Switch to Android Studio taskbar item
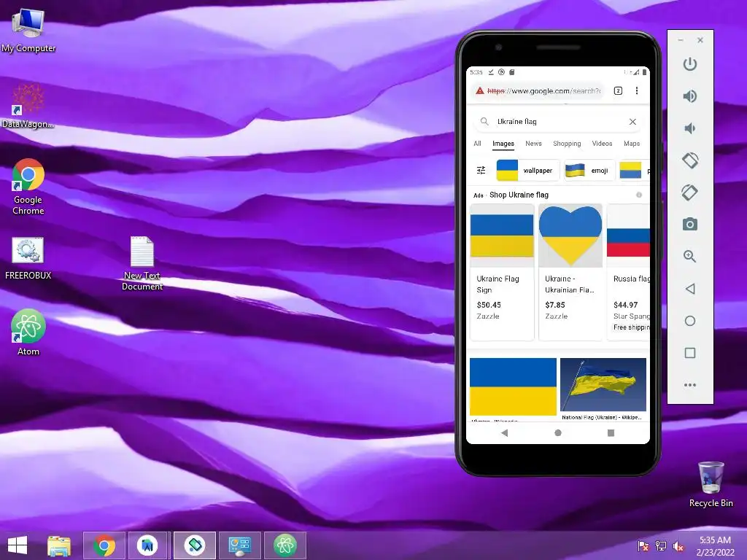Screen dimensions: 747x560 [x=147, y=545]
